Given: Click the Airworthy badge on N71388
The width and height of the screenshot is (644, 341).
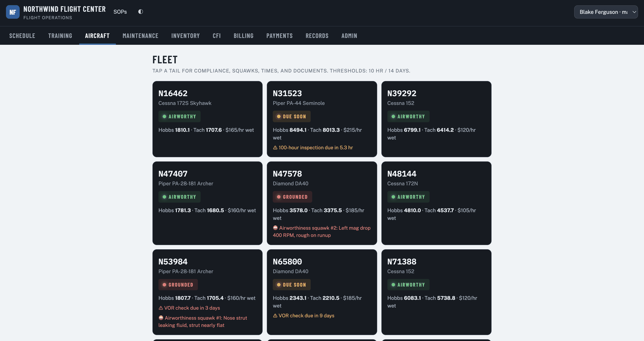Looking at the screenshot, I should (x=408, y=285).
